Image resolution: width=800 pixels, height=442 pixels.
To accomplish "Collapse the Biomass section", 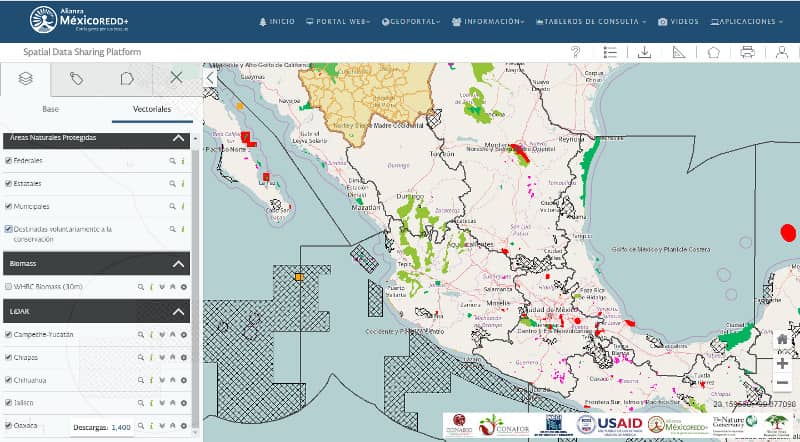I will 178,264.
